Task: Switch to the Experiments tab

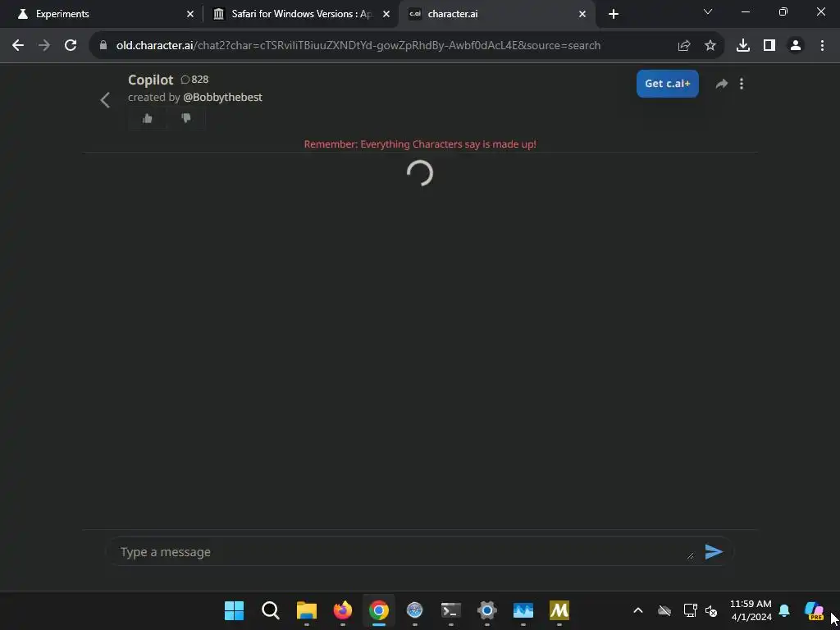Action: (100, 14)
